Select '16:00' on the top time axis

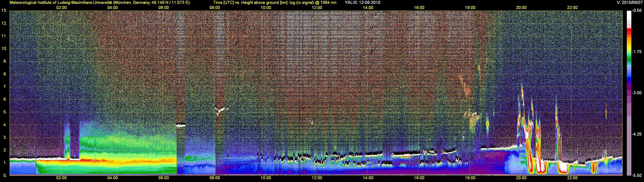[x=419, y=8]
